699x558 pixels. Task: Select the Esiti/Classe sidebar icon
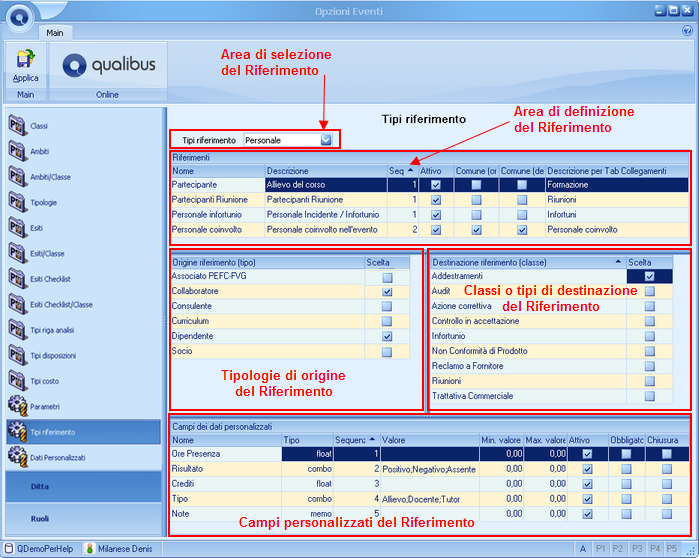pos(17,253)
